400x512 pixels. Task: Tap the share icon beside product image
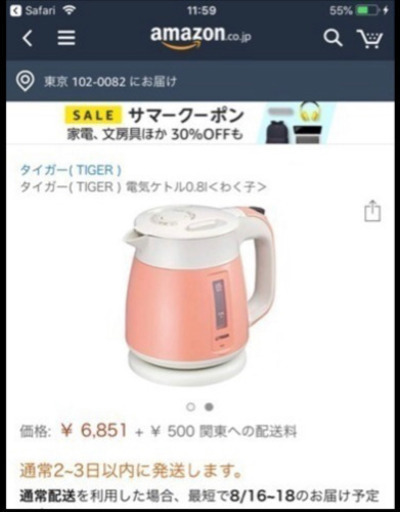(372, 211)
